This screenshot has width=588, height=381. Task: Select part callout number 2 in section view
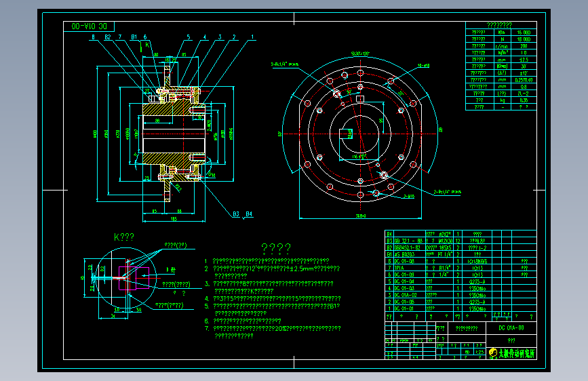[234, 37]
